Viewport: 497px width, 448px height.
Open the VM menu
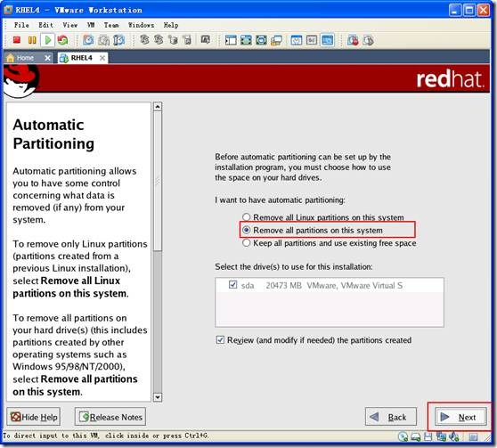pos(91,25)
